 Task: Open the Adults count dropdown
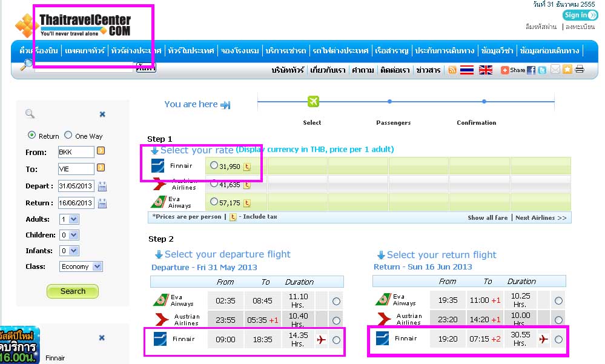(70, 219)
